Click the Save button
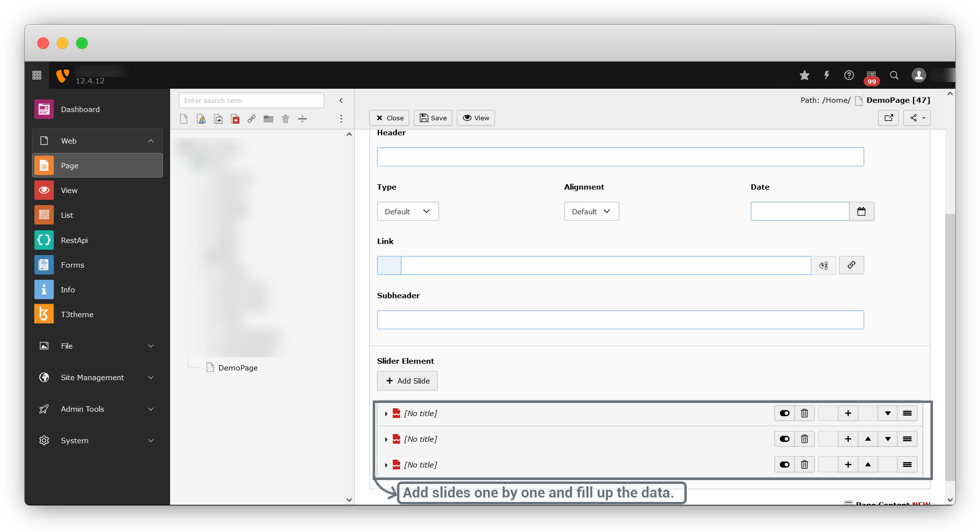This screenshot has height=530, width=980. pos(433,118)
